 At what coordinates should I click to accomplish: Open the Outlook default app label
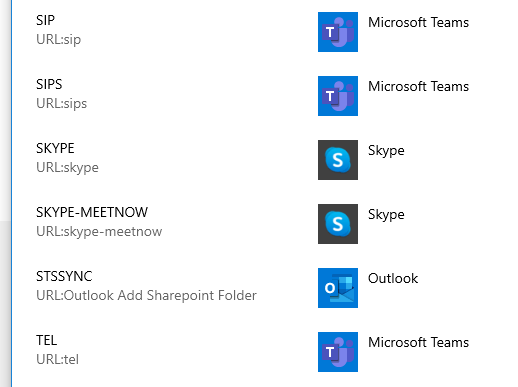click(393, 278)
